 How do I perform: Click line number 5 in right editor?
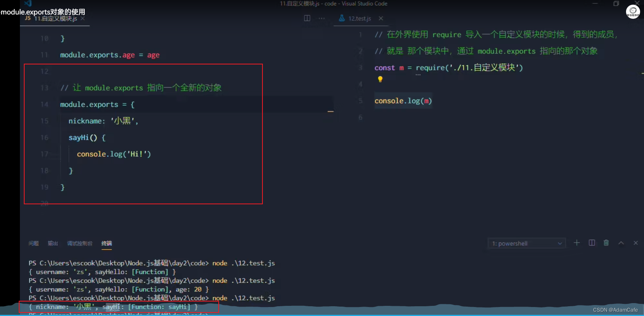pos(360,101)
